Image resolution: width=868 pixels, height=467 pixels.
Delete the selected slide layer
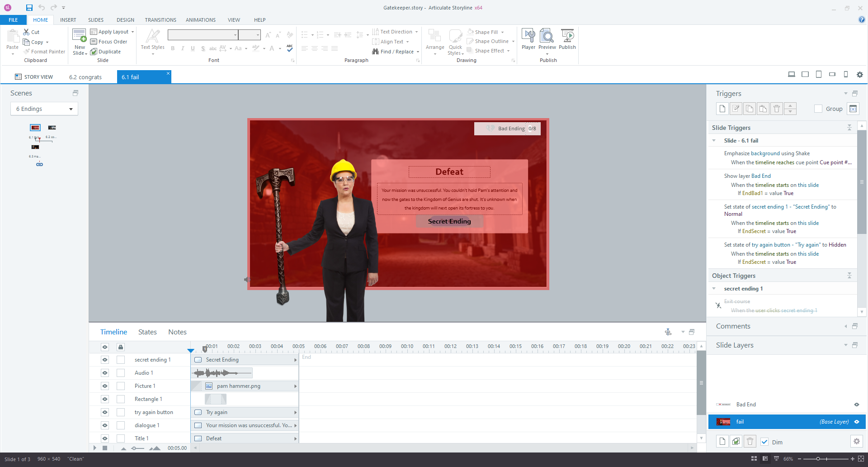[750, 441]
